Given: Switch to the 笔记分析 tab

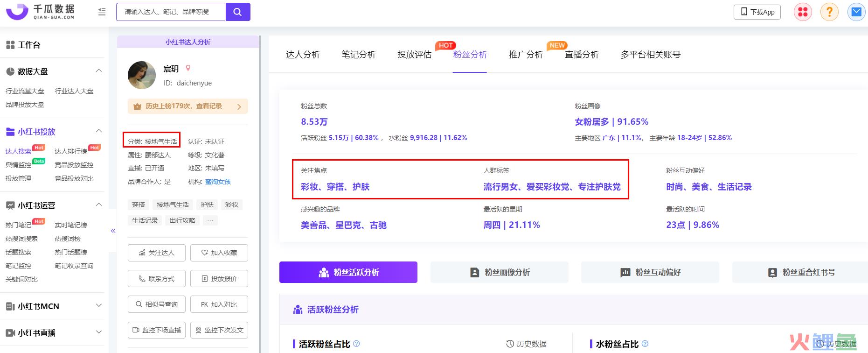Looking at the screenshot, I should (358, 55).
